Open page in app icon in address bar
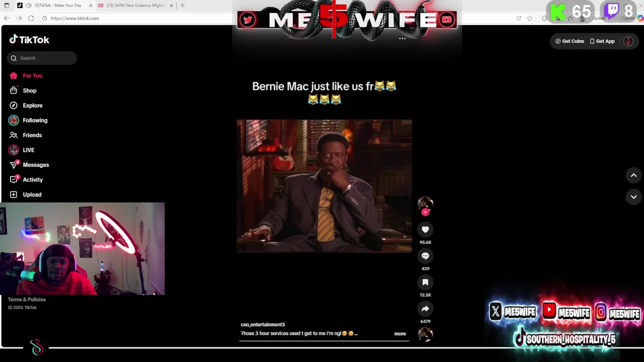644x362 pixels. pos(519,18)
